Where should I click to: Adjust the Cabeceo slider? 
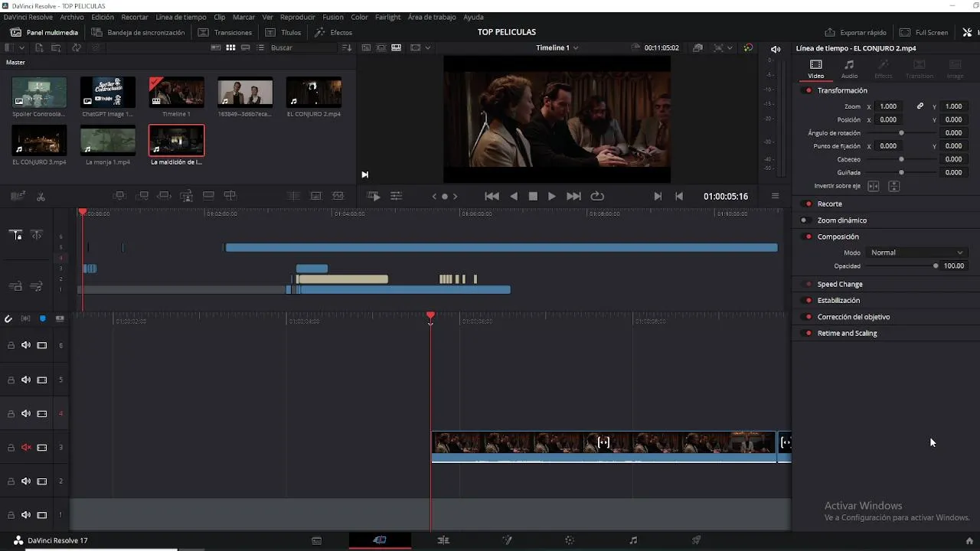901,159
